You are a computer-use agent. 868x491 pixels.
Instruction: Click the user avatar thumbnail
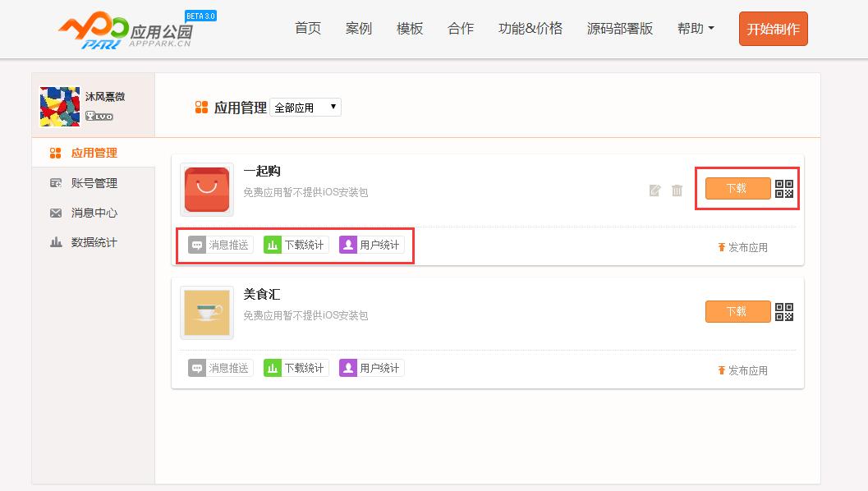coord(60,107)
